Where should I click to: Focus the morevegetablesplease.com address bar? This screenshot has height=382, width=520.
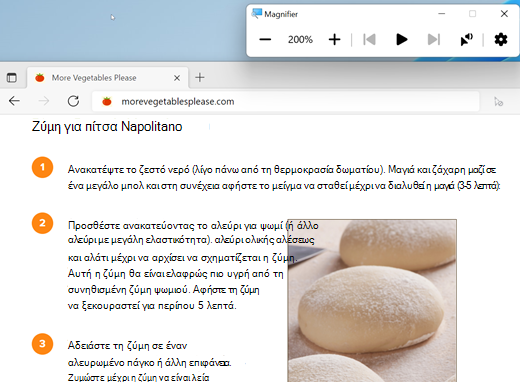(x=286, y=101)
